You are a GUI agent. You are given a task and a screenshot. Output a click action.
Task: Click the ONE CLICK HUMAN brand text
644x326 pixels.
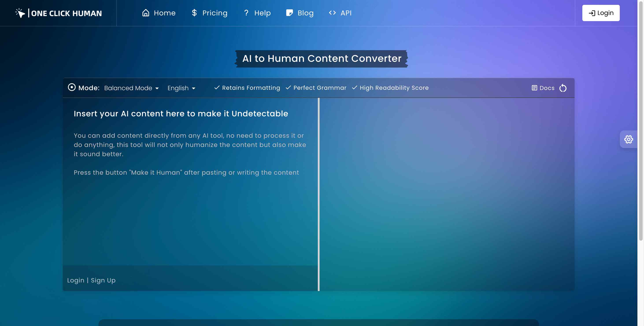pyautogui.click(x=67, y=13)
